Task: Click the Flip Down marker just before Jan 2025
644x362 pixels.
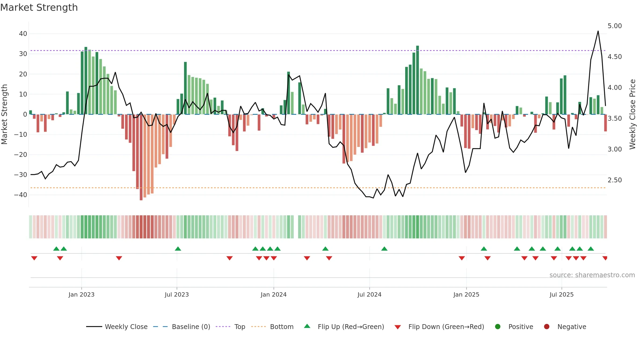Action: tap(462, 258)
